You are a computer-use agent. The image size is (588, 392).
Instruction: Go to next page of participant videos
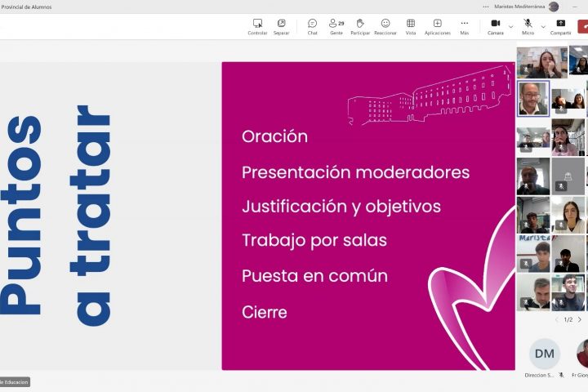click(x=580, y=319)
